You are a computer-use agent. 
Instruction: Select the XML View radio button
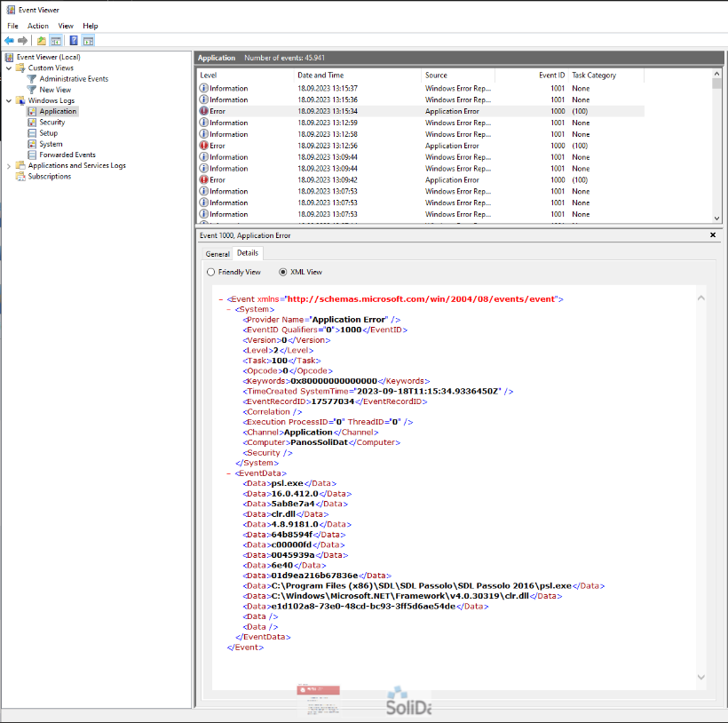pyautogui.click(x=282, y=272)
